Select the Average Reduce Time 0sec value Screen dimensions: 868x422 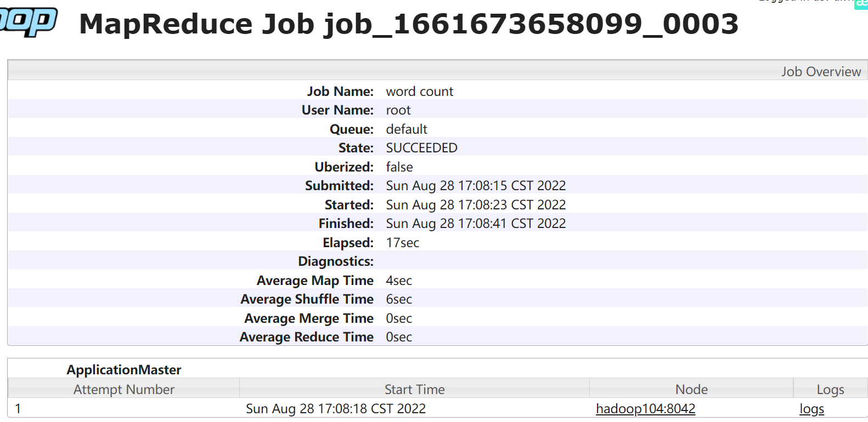pyautogui.click(x=399, y=337)
